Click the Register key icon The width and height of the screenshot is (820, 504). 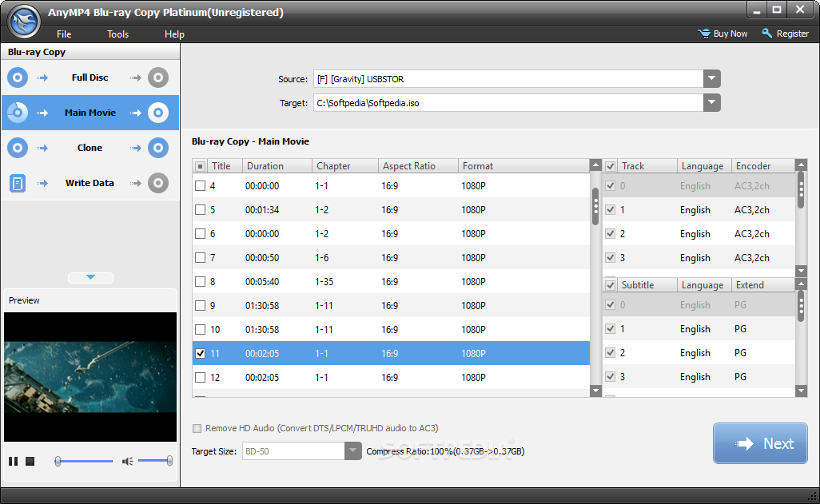tap(766, 34)
